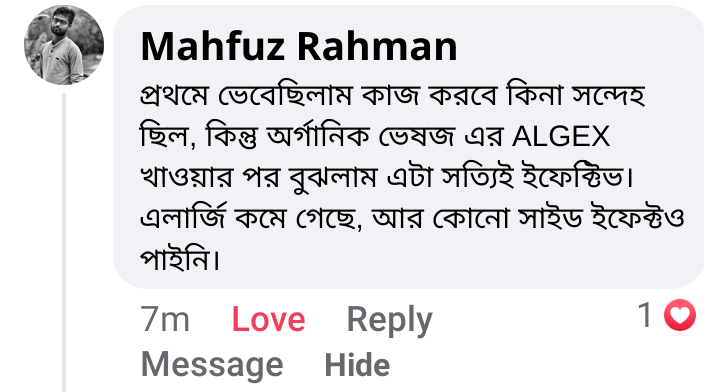The width and height of the screenshot is (720, 392).
Task: Hide this comment
Action: tap(357, 365)
